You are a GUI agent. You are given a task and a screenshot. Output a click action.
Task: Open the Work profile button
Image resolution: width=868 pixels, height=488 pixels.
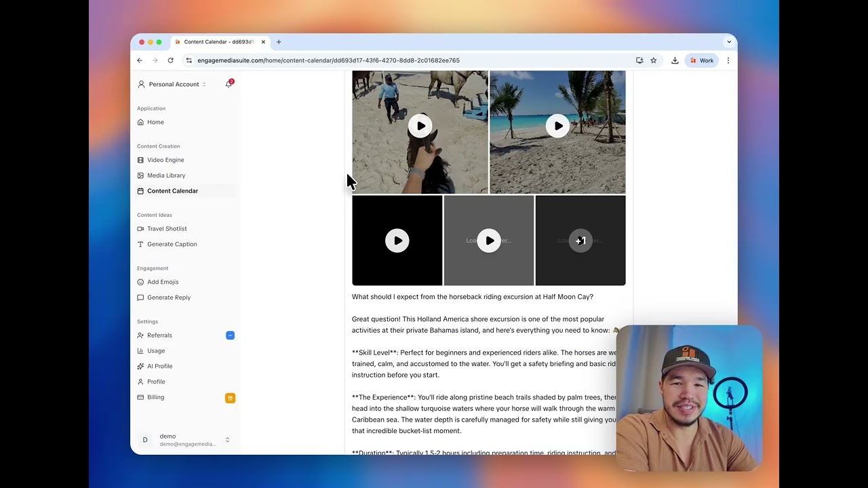coord(702,60)
